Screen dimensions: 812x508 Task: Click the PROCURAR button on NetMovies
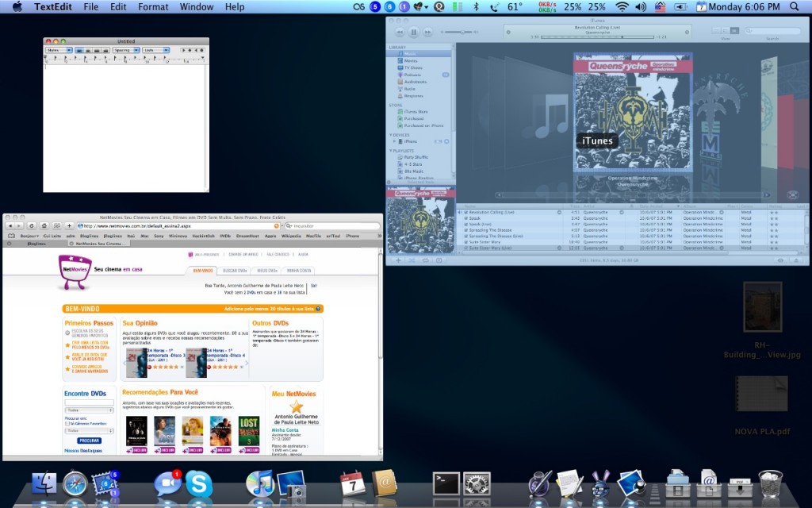coord(89,441)
